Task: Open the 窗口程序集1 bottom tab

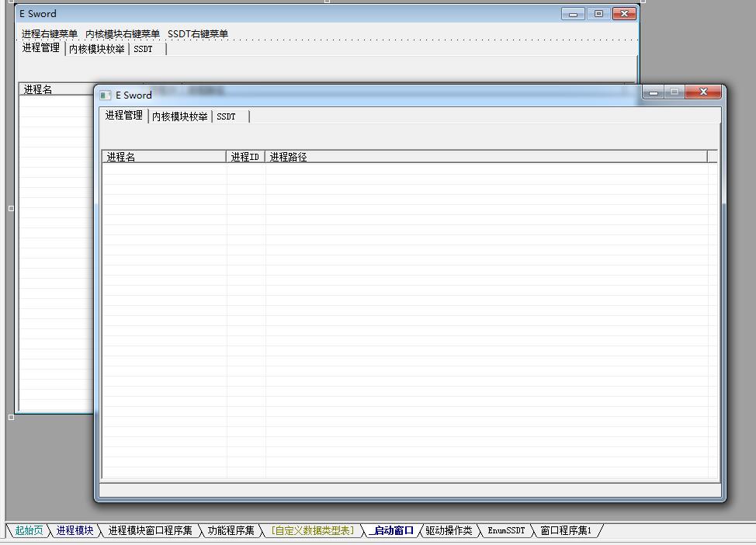Action: (566, 530)
